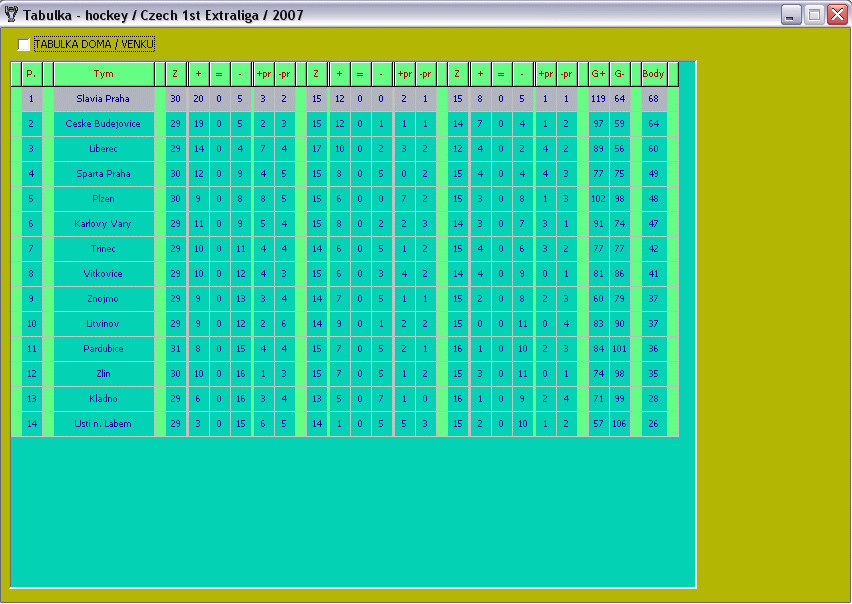Click the Body column header
Image resolution: width=852 pixels, height=604 pixels.
(654, 74)
